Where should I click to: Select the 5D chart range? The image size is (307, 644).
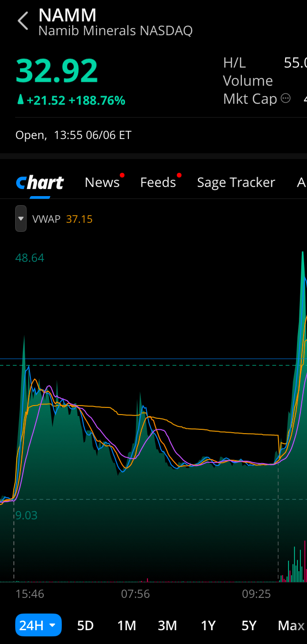coord(86,625)
